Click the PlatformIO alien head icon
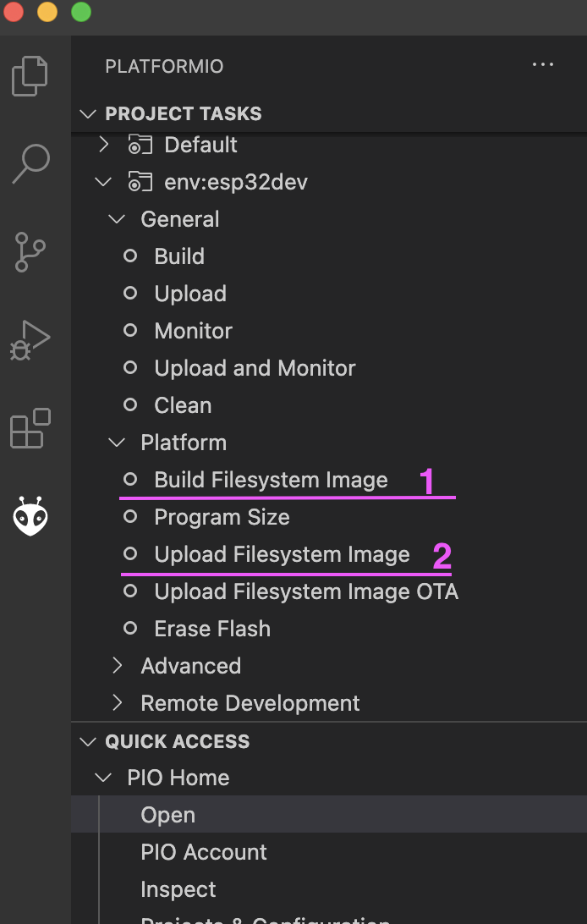This screenshot has height=924, width=587. click(x=30, y=515)
